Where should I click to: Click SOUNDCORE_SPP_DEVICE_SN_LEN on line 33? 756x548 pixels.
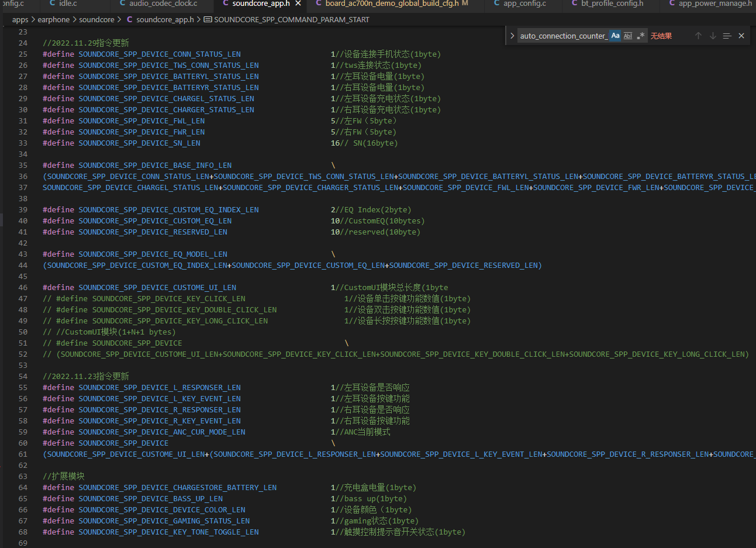point(140,143)
